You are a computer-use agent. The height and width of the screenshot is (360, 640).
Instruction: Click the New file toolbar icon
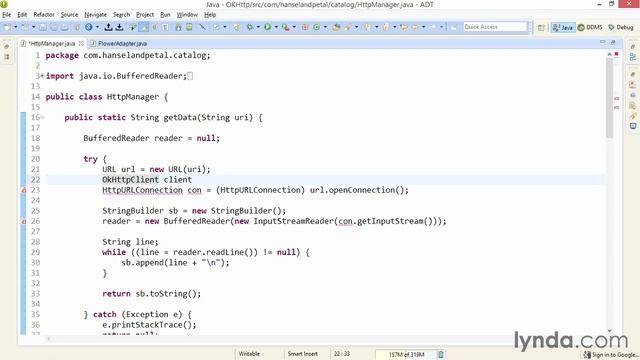tap(7, 27)
